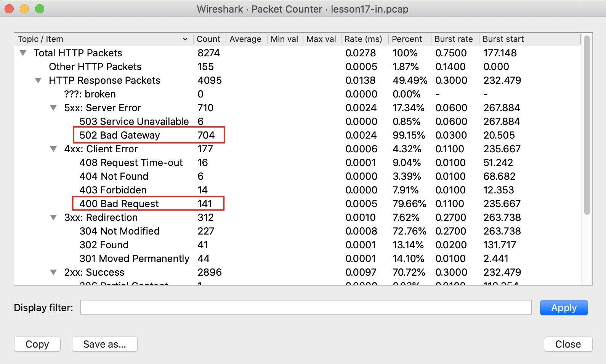
Task: Collapse the 2xx: Success group
Action: pyautogui.click(x=53, y=272)
